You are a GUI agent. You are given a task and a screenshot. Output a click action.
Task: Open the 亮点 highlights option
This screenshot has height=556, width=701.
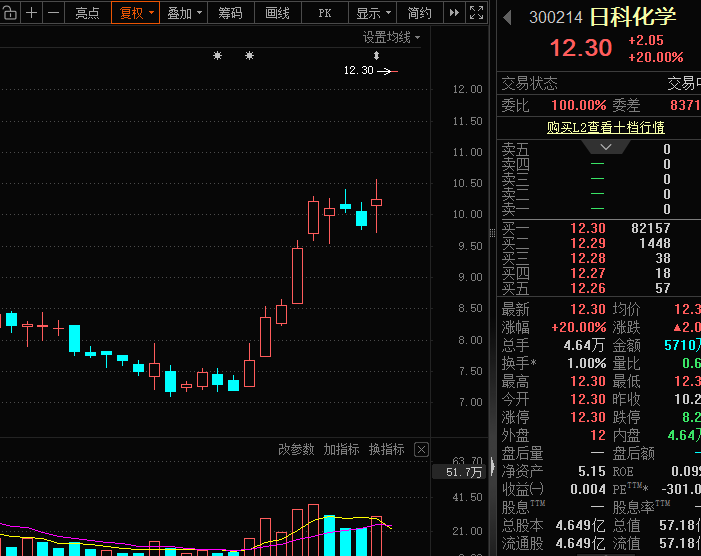click(87, 13)
